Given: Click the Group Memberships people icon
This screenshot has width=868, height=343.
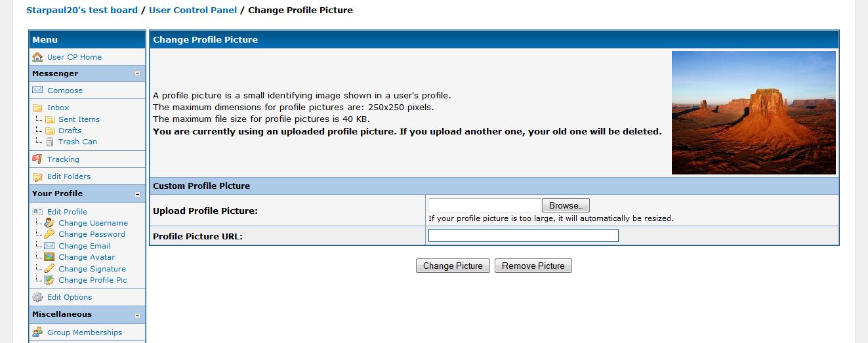Looking at the screenshot, I should (37, 333).
